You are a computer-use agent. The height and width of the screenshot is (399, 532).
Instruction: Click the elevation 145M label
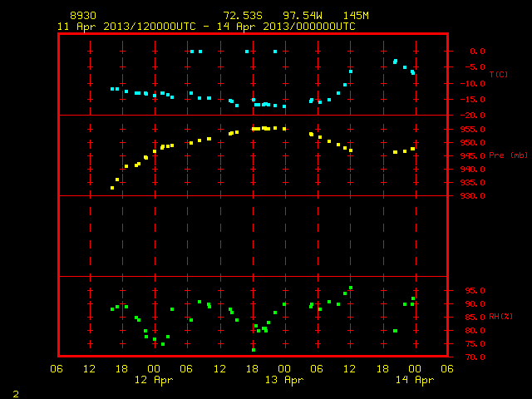pos(356,16)
